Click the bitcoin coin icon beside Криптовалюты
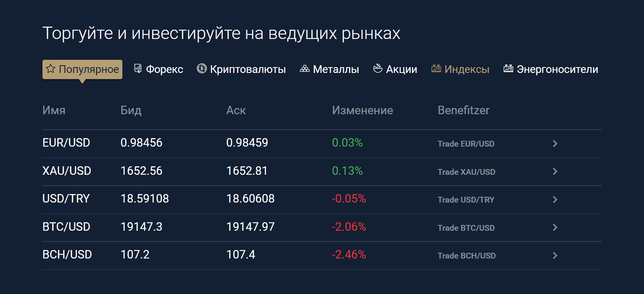644x294 pixels. pyautogui.click(x=202, y=69)
